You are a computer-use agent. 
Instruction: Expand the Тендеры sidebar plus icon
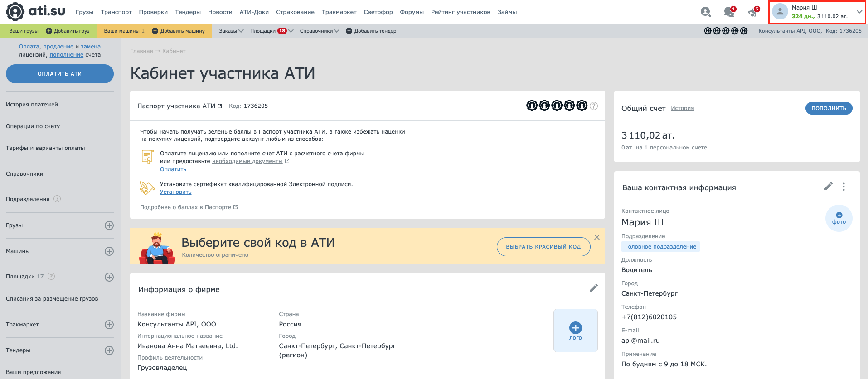(x=109, y=350)
